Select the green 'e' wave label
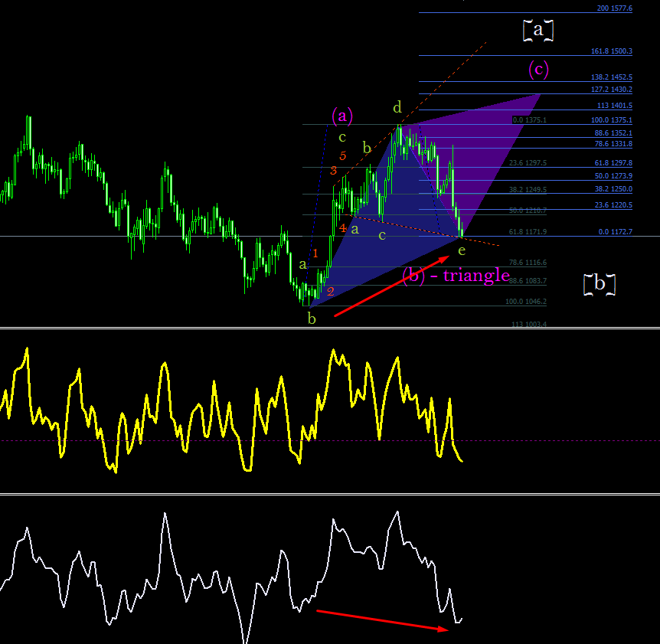Screen dimensions: 660x644 pos(462,250)
